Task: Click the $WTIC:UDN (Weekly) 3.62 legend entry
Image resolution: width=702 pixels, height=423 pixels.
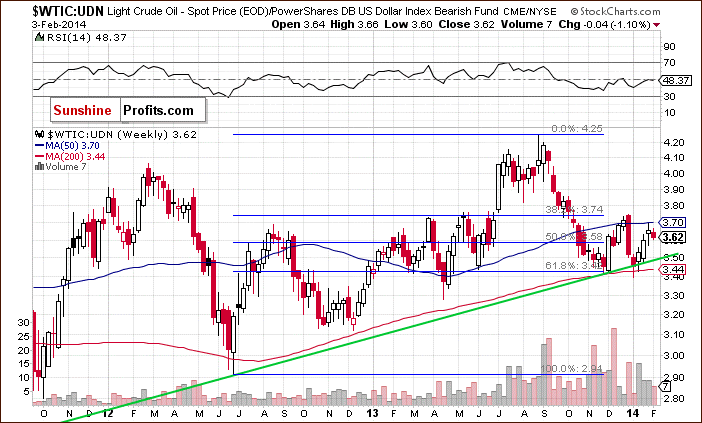Action: pos(122,135)
